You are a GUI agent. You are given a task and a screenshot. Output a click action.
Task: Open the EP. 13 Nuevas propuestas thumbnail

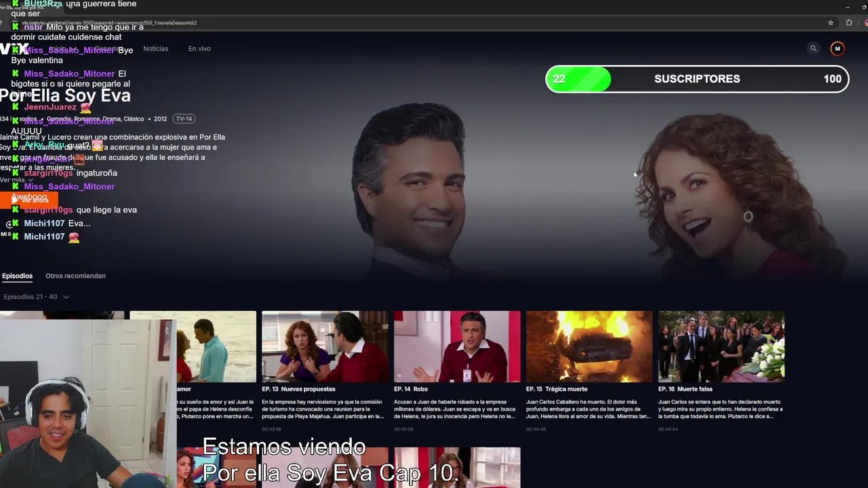tap(325, 346)
